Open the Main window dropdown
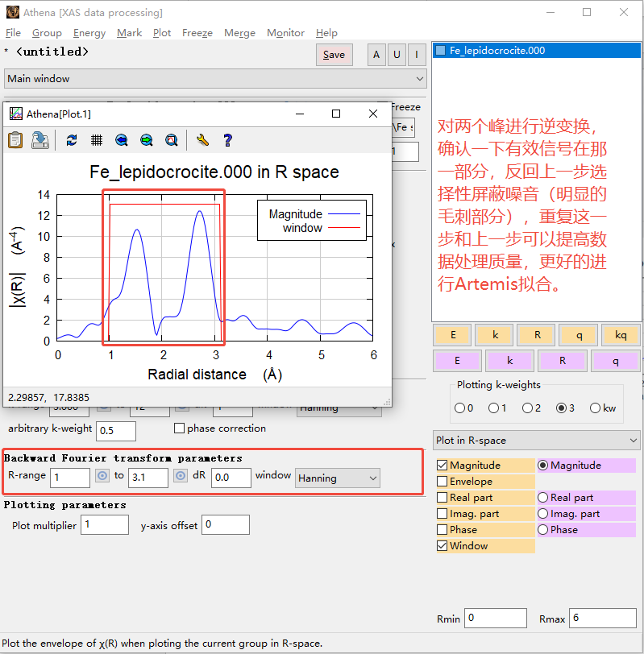The width and height of the screenshot is (644, 654). 215,79
